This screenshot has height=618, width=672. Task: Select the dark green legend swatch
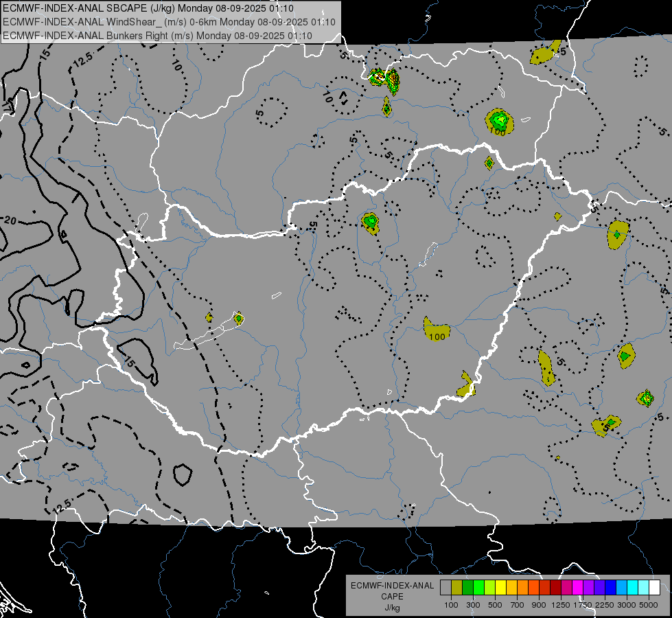tap(467, 587)
